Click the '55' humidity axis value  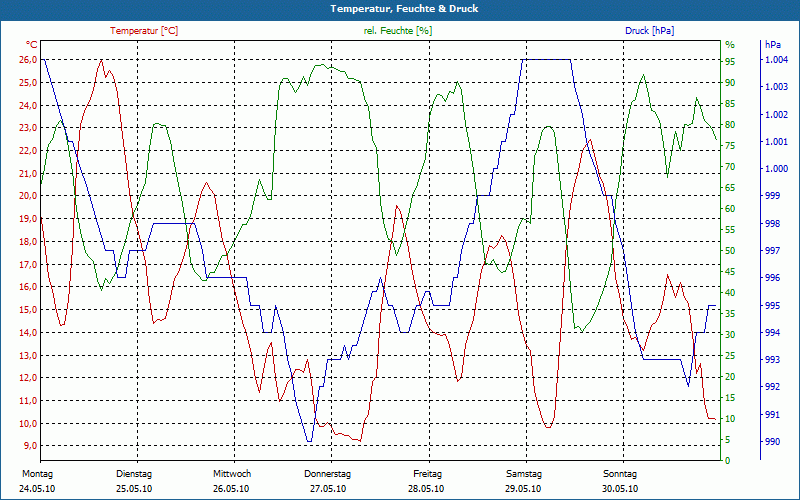pyautogui.click(x=730, y=230)
